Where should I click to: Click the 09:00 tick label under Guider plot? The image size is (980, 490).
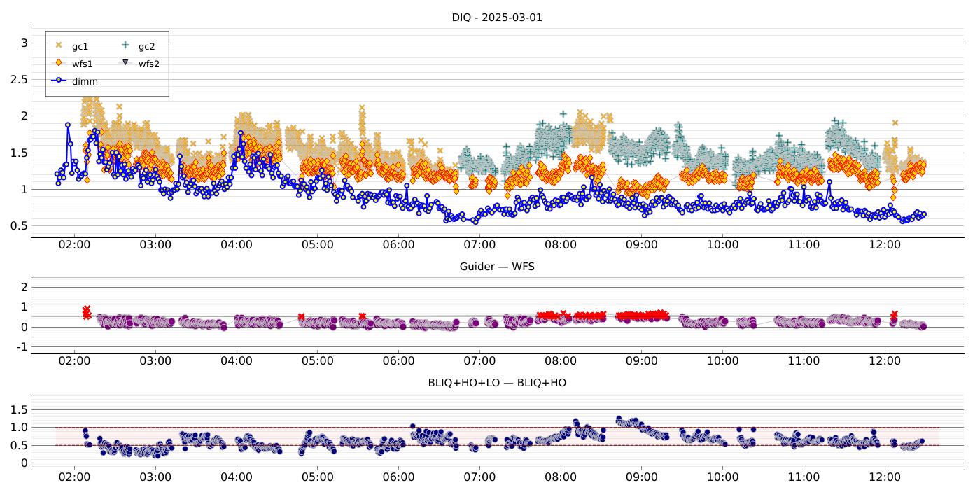(641, 361)
